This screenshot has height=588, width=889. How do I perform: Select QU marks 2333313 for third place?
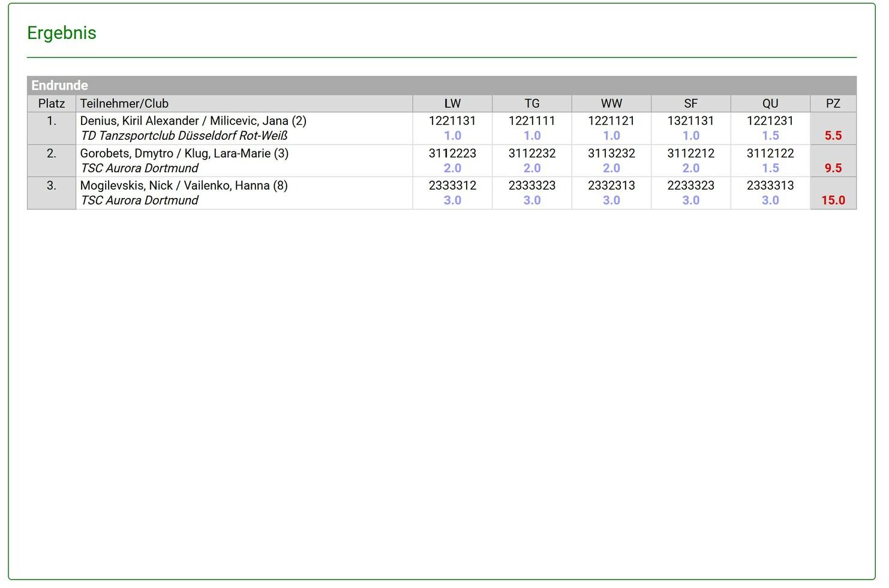tap(770, 185)
